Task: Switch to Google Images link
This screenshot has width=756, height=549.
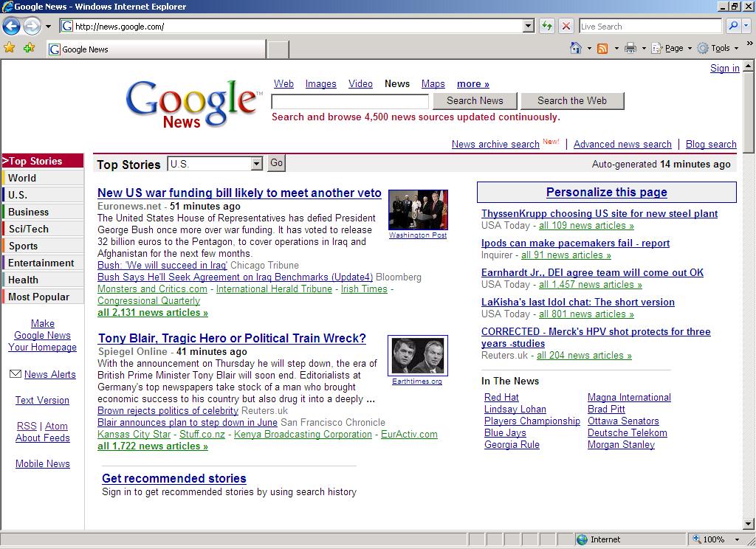Action: pyautogui.click(x=320, y=84)
